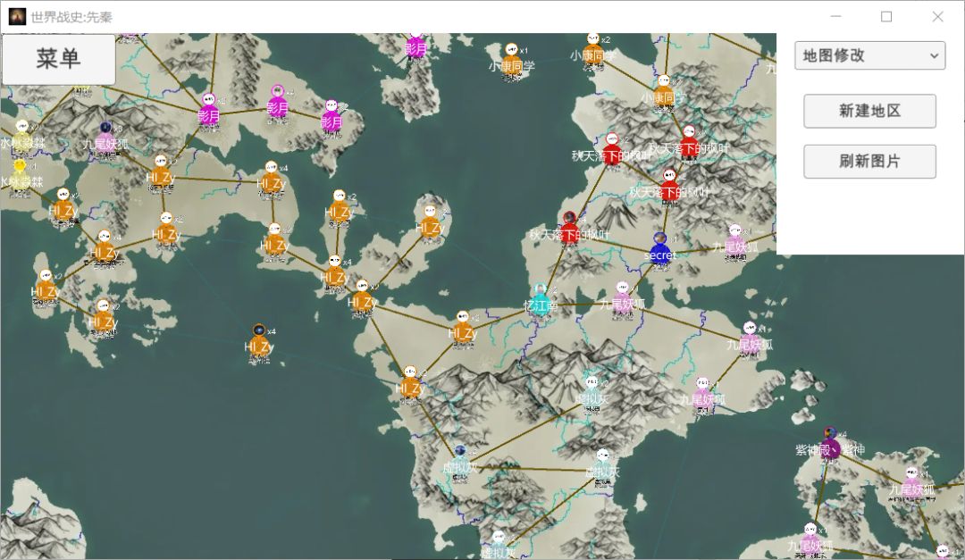
Task: Select the cyan 忆江南 unit marker
Action: (x=540, y=301)
